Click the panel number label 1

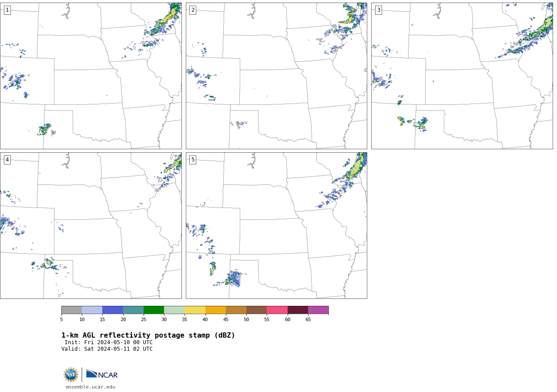(7, 10)
